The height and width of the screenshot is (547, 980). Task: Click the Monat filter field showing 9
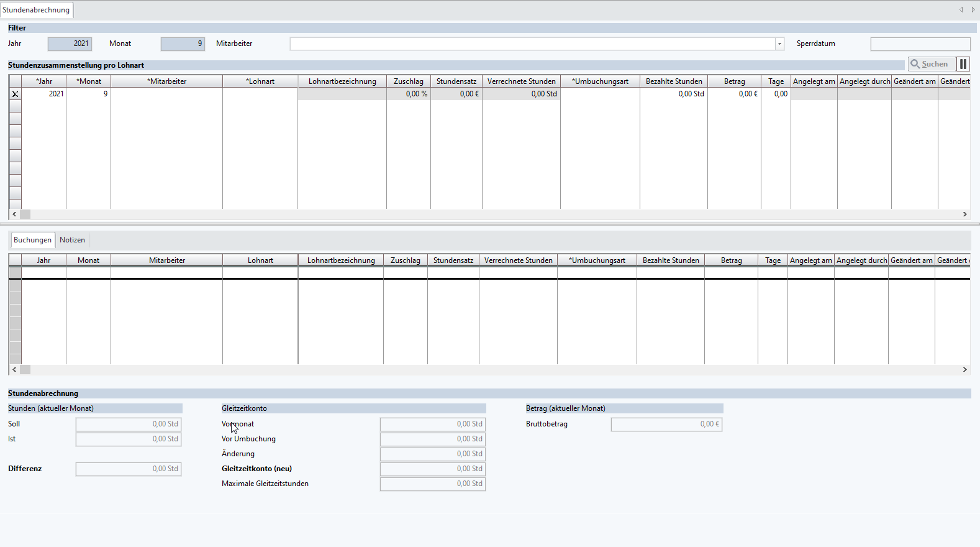point(183,44)
